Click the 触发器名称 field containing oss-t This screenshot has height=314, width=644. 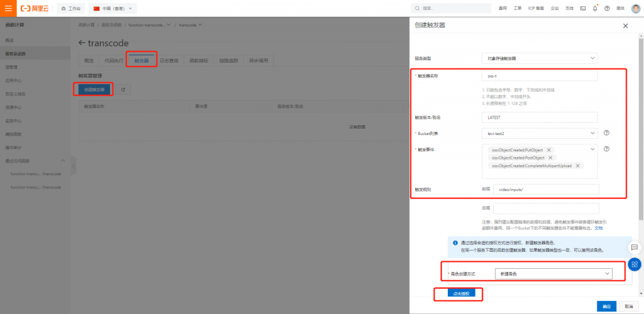(x=540, y=76)
